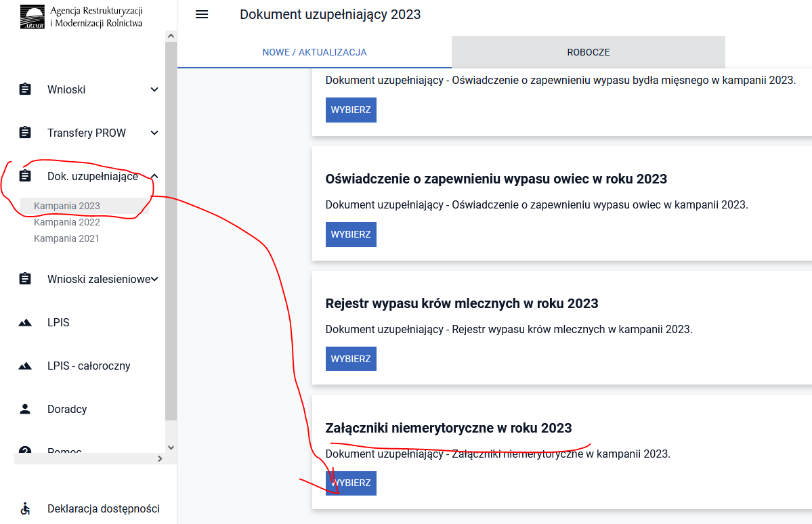
Task: Collapse the Dok. uzupełniające chevron
Action: (x=154, y=177)
